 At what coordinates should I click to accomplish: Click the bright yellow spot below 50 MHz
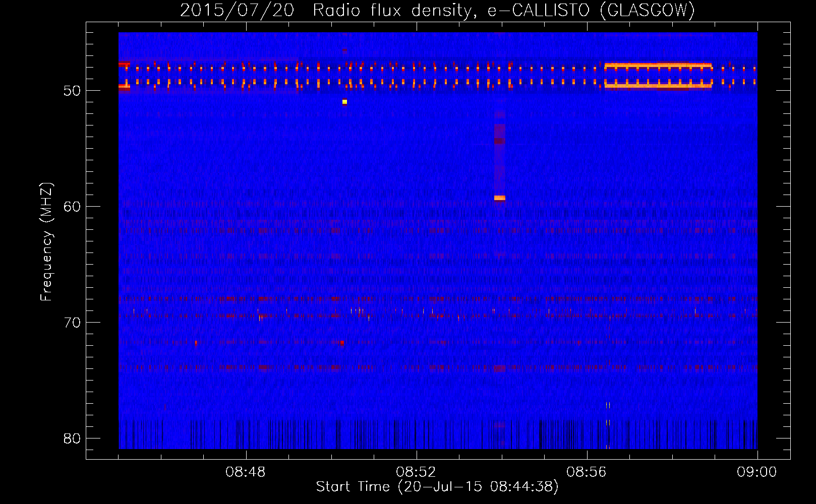(344, 102)
